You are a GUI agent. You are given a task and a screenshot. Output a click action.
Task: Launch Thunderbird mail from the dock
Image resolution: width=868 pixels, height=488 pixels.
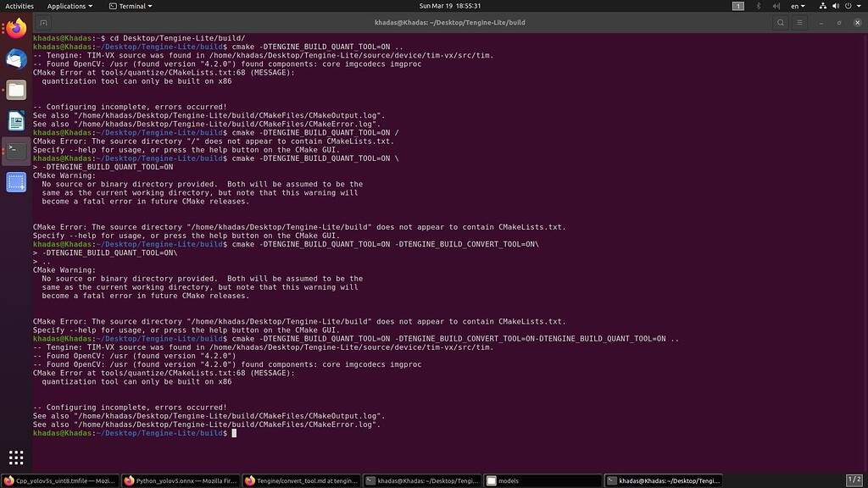point(15,59)
